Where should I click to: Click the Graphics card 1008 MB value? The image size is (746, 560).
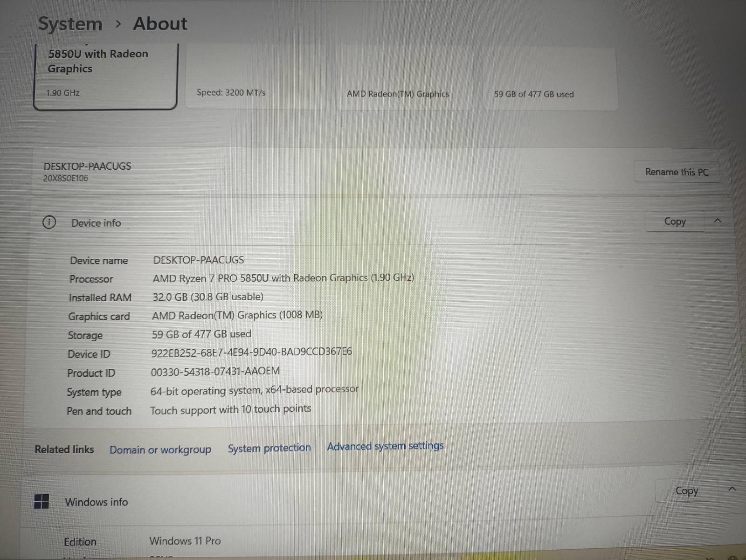237,315
